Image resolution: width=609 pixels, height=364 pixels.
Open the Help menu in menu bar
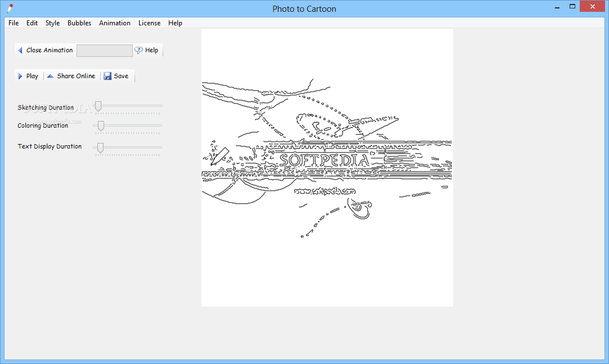click(175, 23)
